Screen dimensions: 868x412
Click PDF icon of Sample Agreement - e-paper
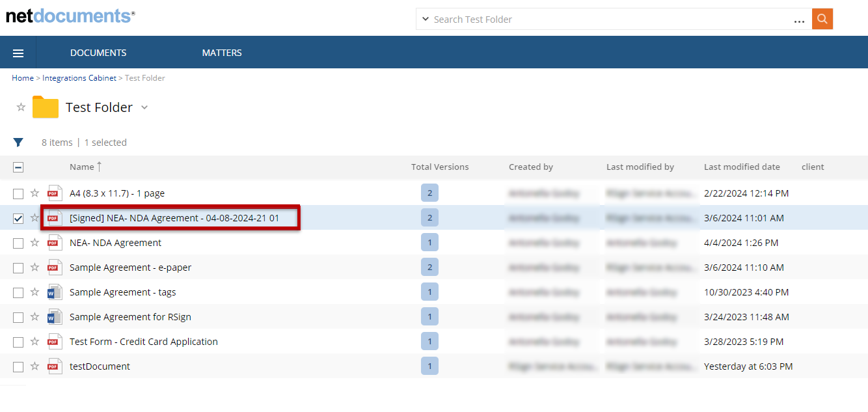tap(55, 268)
